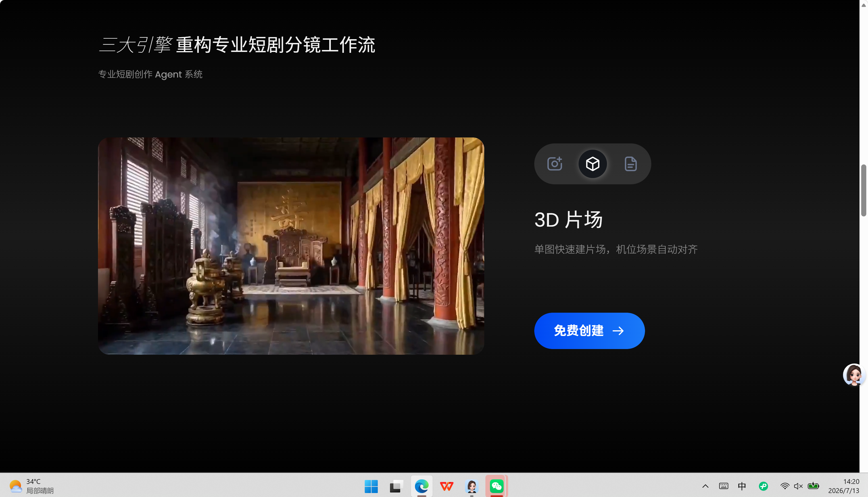Open the touch keyboard tray icon
The image size is (868, 497).
click(724, 486)
